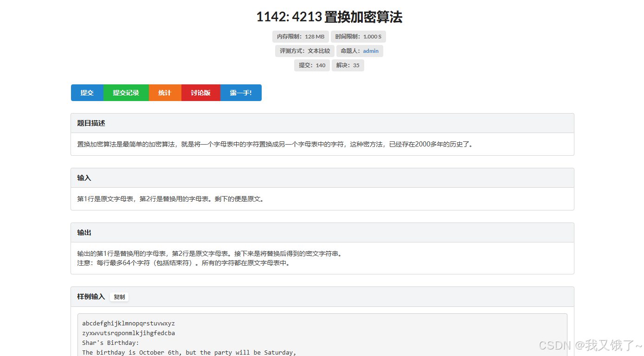Click the sample line abcdefghijklmnopqrstuvwxyz
This screenshot has height=356, width=644.
point(129,323)
